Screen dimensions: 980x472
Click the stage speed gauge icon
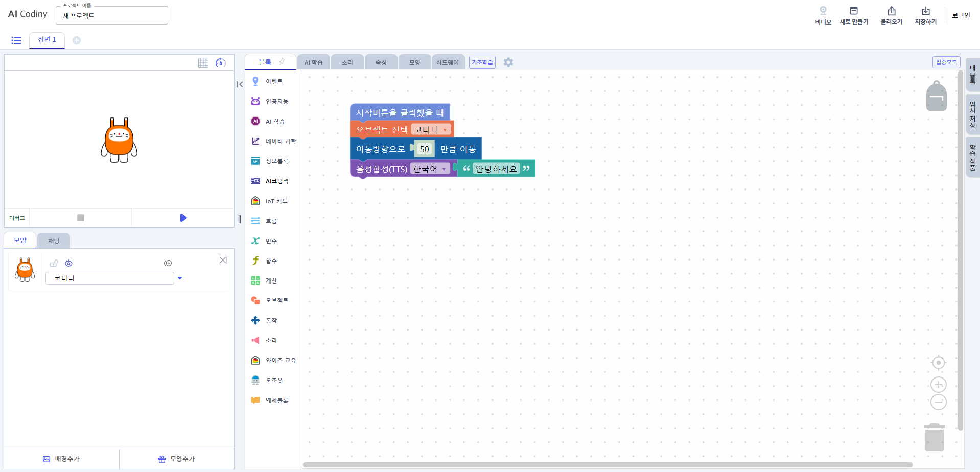coord(221,63)
